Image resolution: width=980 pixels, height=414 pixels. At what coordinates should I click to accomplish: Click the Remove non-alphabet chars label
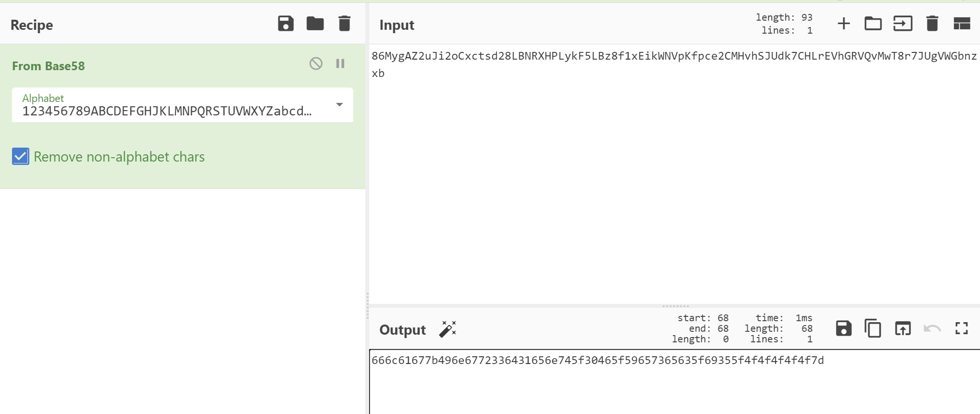point(119,157)
